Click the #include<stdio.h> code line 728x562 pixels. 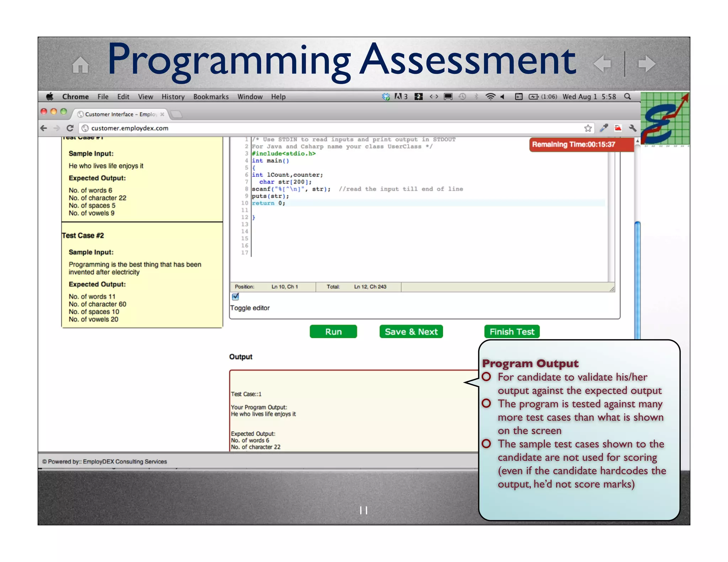(284, 153)
